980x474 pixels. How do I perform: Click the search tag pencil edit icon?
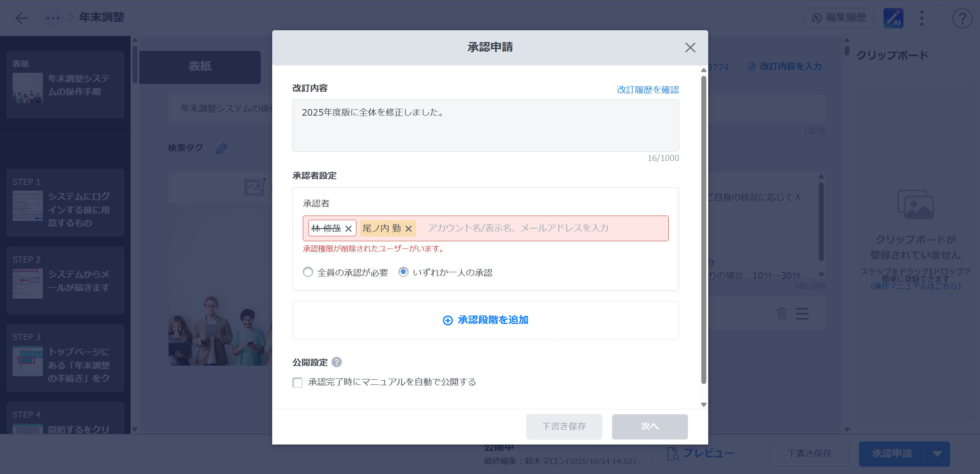coord(222,149)
